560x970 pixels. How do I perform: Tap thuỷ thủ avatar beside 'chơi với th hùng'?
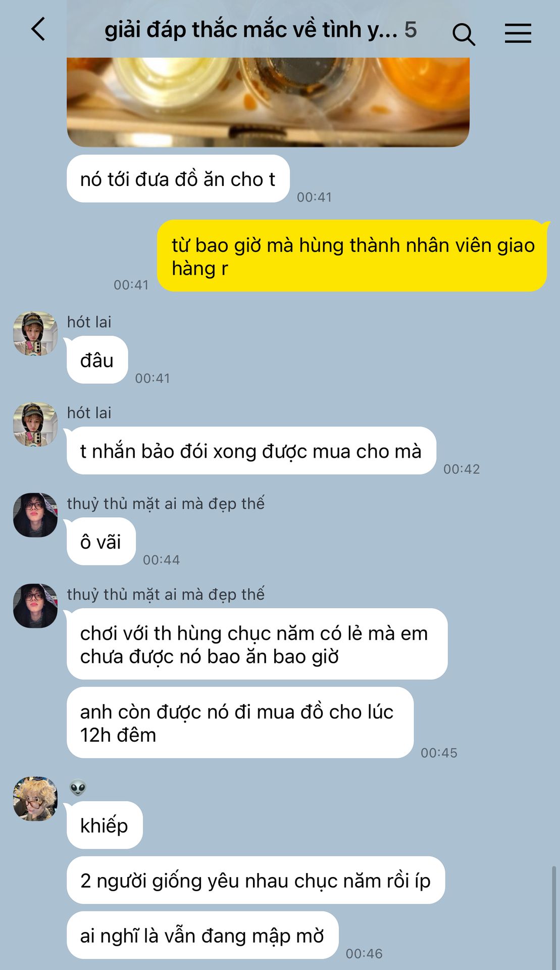(x=35, y=606)
